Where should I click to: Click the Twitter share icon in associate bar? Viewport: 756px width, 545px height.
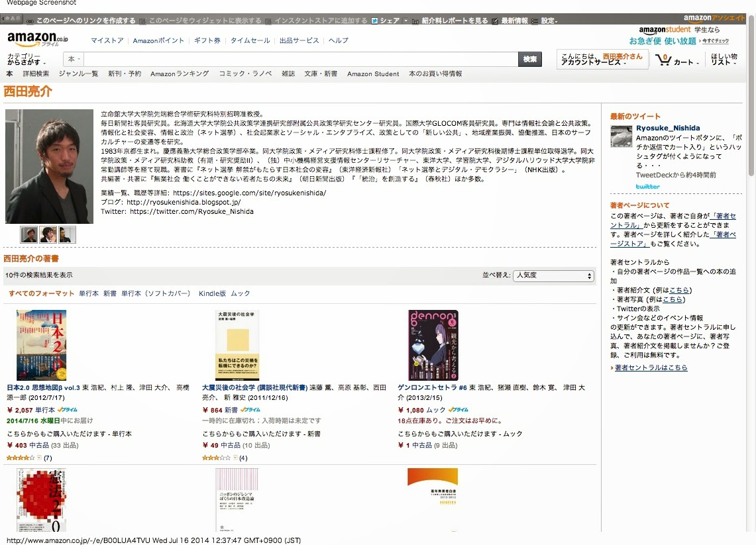(374, 21)
